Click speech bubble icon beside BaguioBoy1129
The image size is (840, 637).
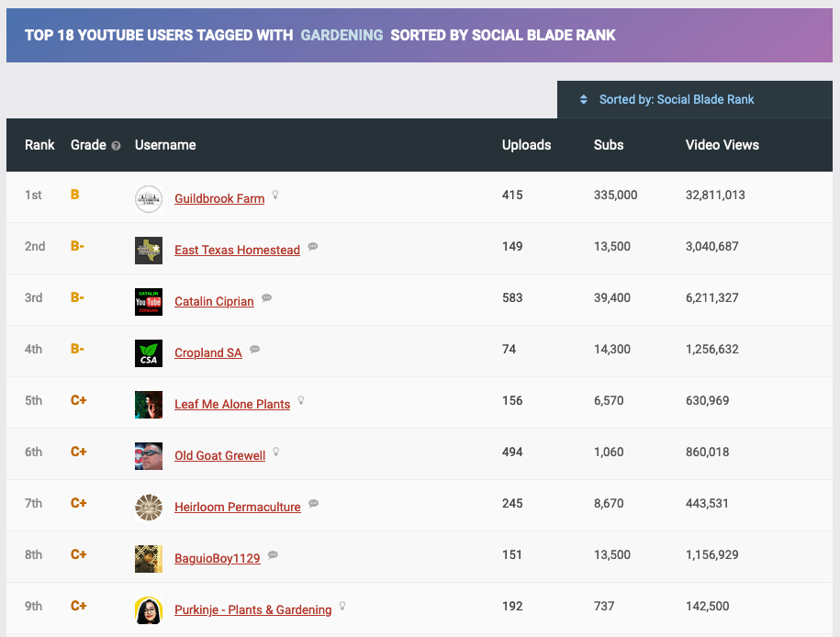pos(274,555)
